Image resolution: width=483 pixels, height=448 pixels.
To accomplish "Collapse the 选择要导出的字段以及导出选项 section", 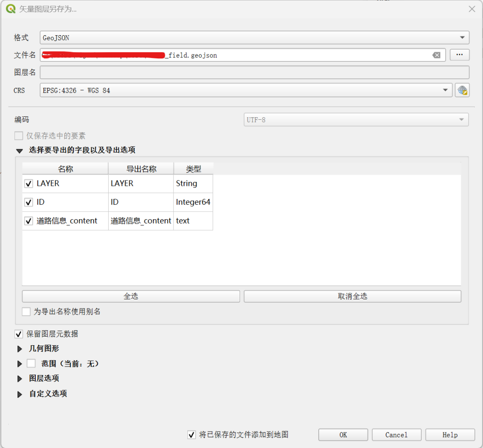I will tap(20, 151).
